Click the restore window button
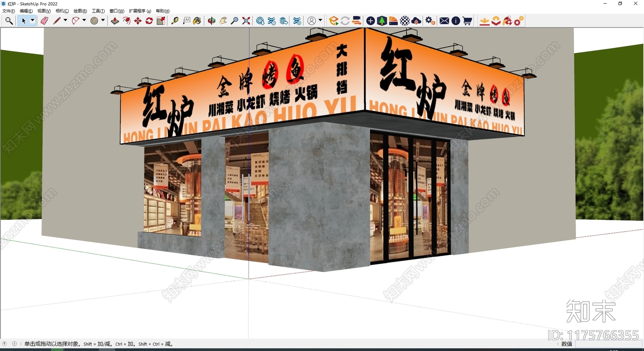Viewport: 644px width, 351px height. [620, 4]
